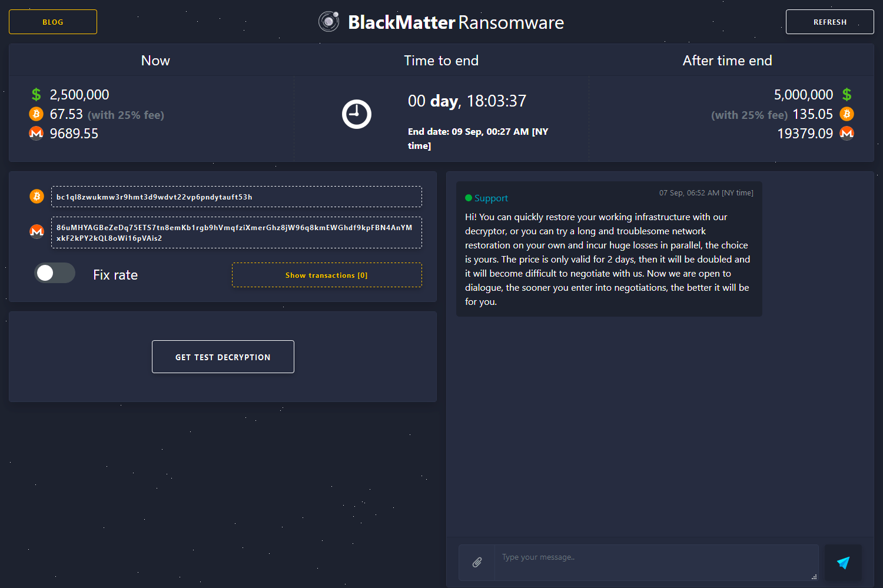The height and width of the screenshot is (588, 883).
Task: Click Monero icon next to 9689.55 amount
Action: click(x=36, y=133)
